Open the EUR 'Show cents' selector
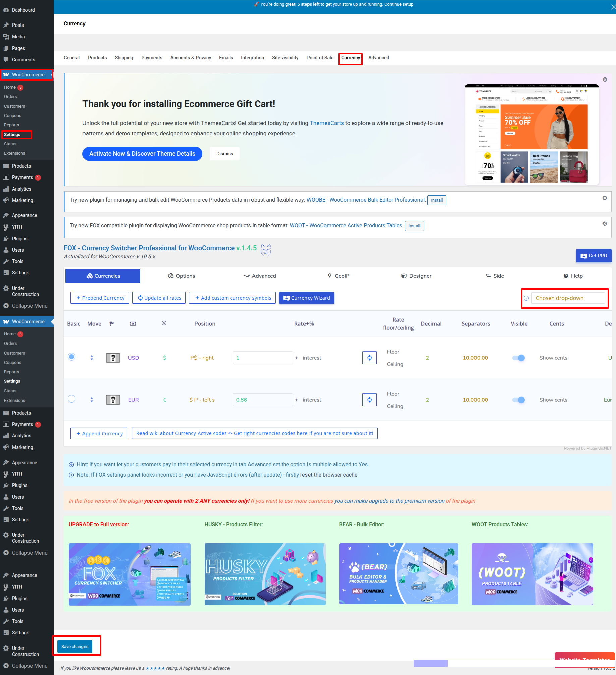 click(x=553, y=400)
